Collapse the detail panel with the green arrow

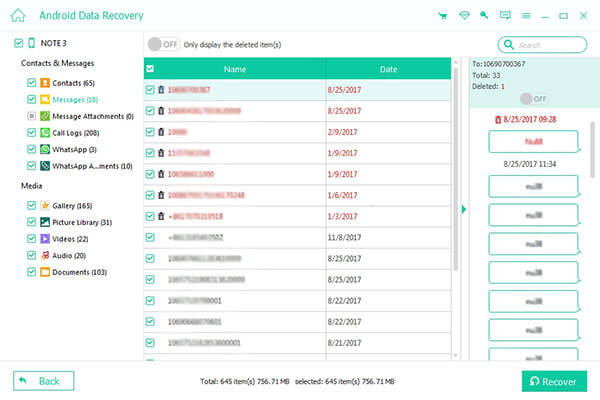pyautogui.click(x=464, y=209)
